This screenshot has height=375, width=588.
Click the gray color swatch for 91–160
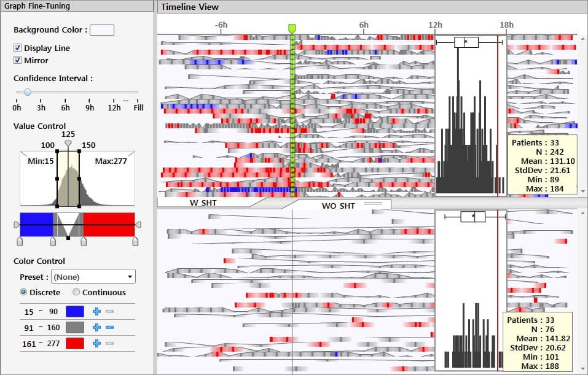[x=74, y=328]
